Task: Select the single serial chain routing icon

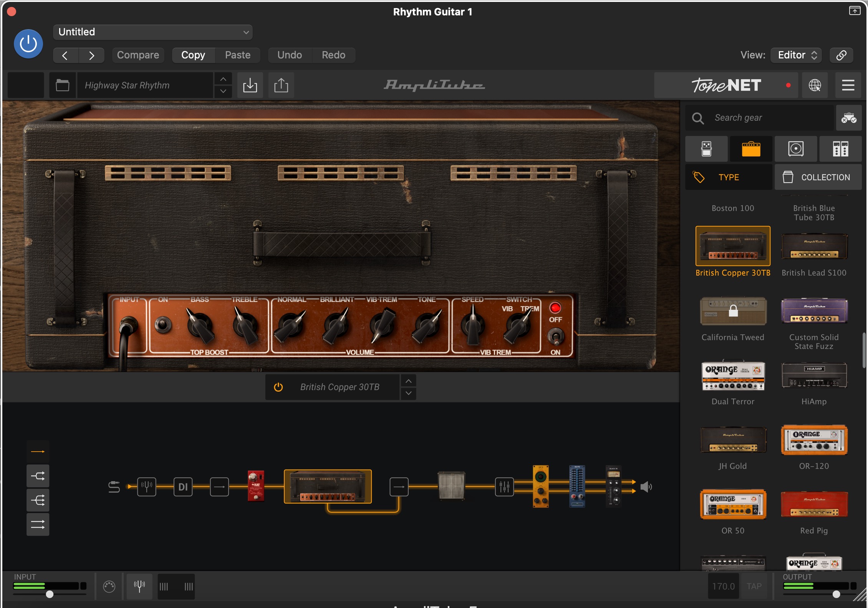Action: tap(38, 452)
